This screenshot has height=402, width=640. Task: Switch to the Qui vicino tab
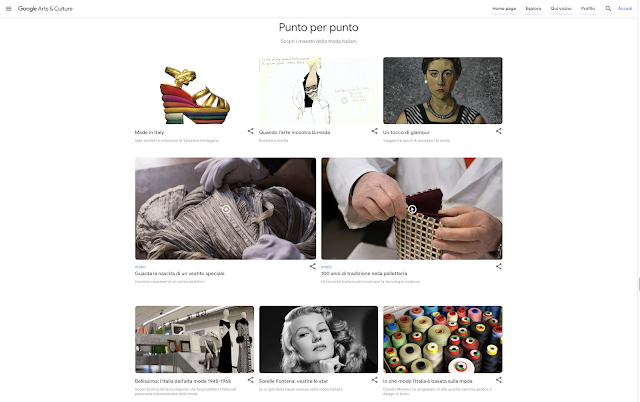tap(561, 9)
